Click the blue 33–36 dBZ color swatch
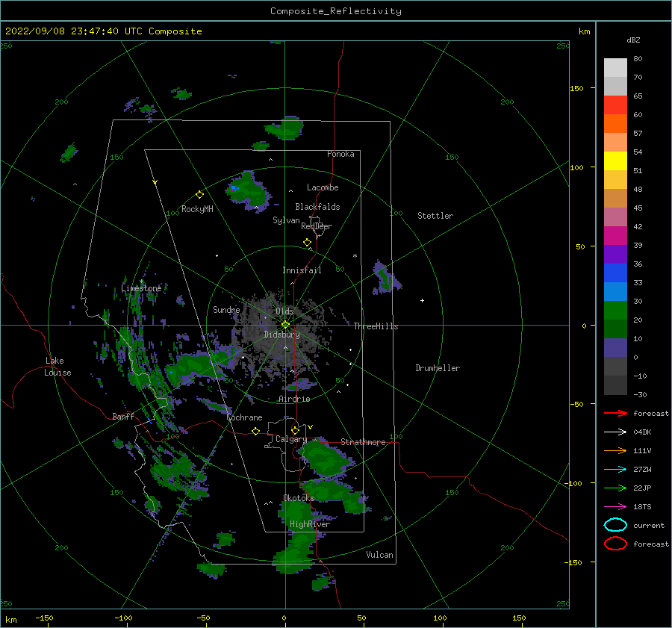Screen dimensions: 672x628 tap(615, 273)
